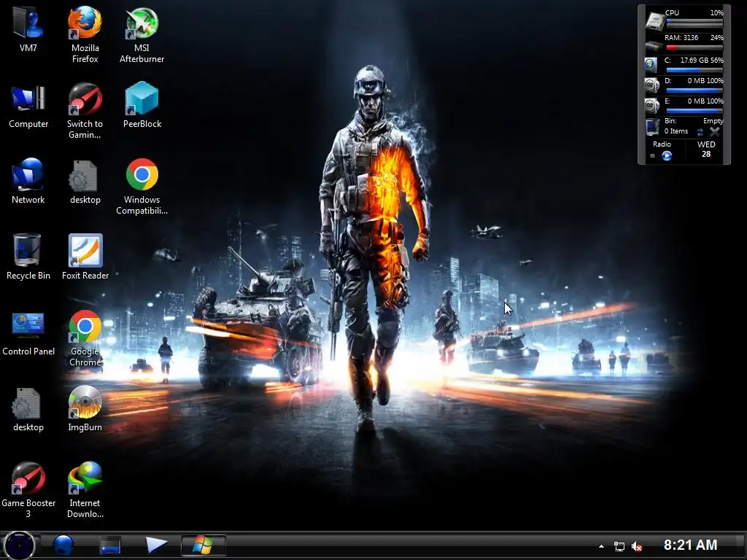Screen dimensions: 747x560
Task: Launch Google Chrome shortcut
Action: point(85,338)
